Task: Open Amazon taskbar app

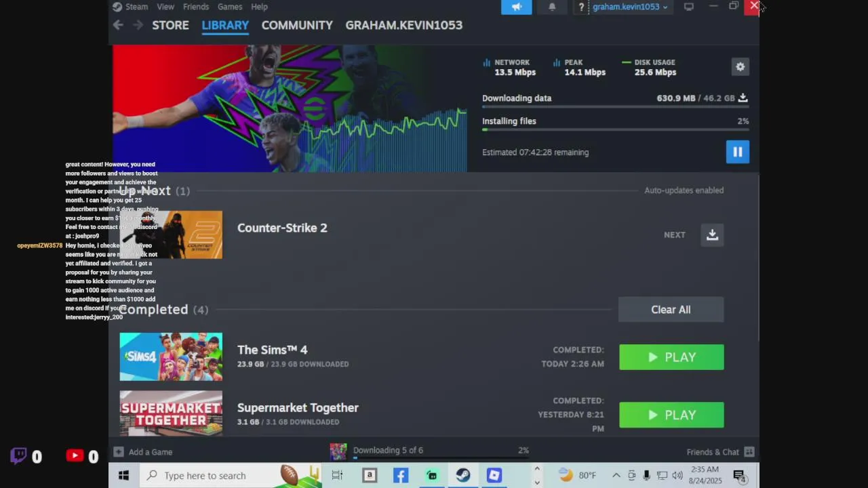Action: click(x=370, y=476)
